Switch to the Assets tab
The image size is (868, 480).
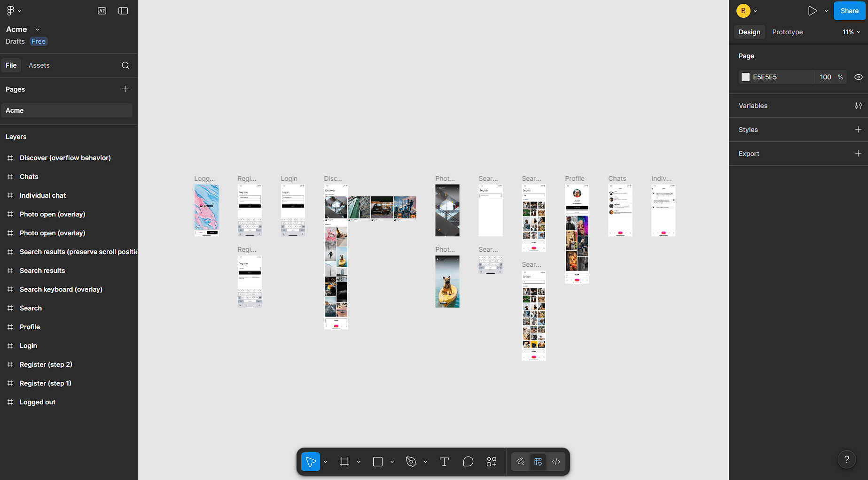[x=39, y=65]
